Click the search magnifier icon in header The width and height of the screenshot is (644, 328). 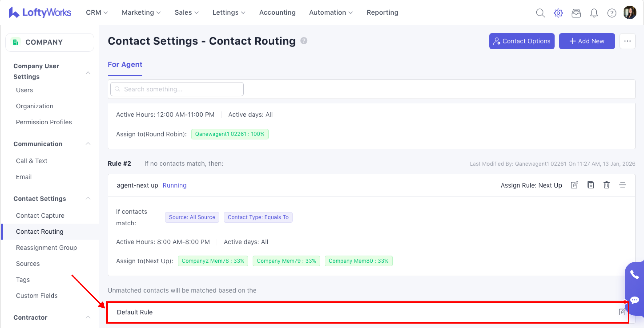click(540, 13)
